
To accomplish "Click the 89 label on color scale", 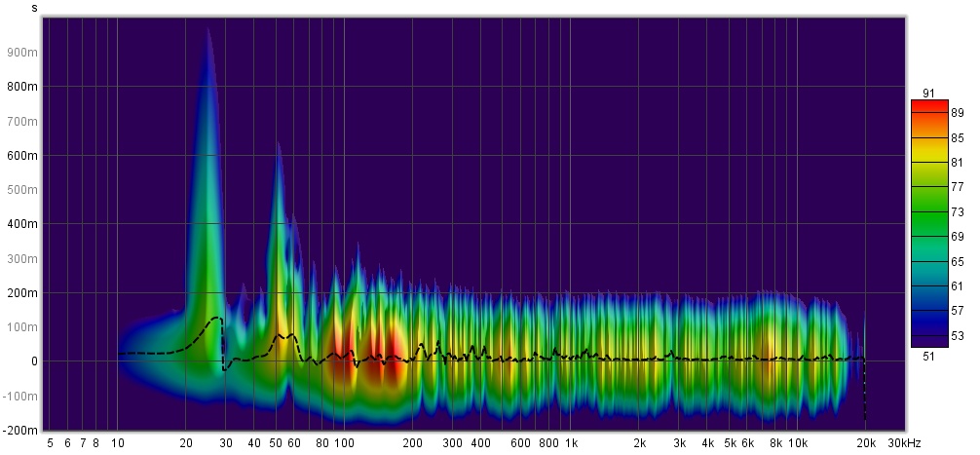I will (x=957, y=113).
